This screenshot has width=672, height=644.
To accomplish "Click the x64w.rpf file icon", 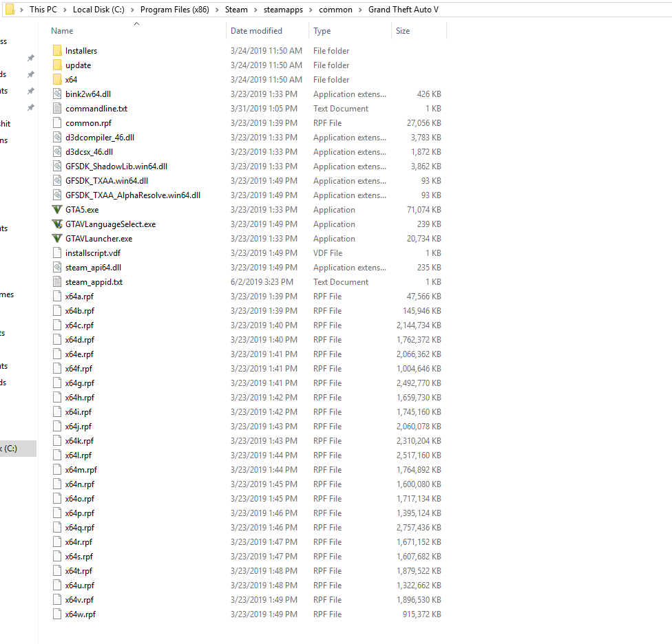I will [57, 614].
